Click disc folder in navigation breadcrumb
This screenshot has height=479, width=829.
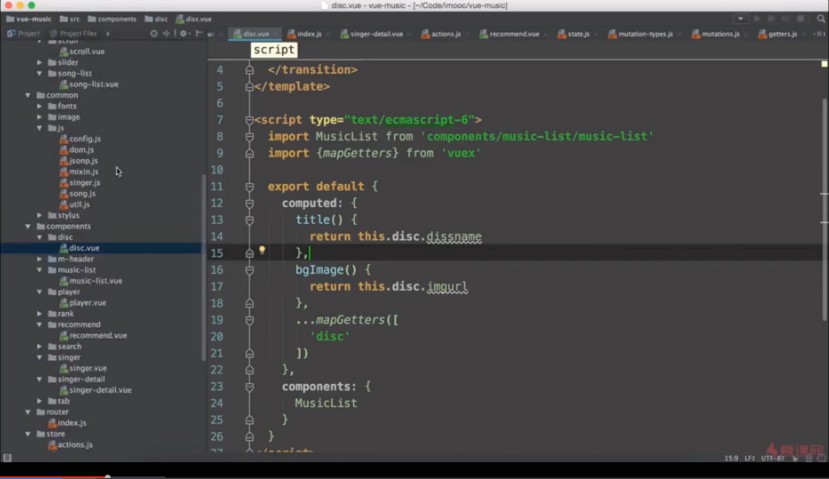click(156, 19)
